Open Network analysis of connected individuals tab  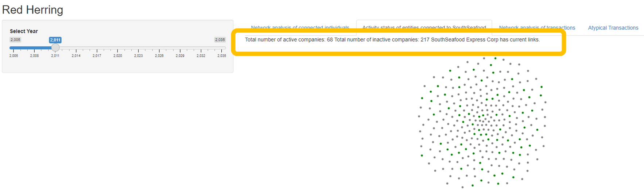(x=300, y=28)
